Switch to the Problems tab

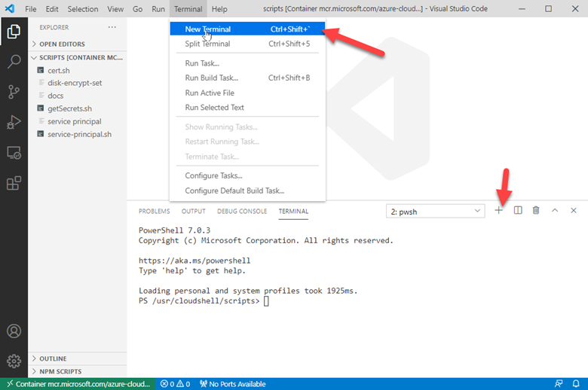[154, 212]
